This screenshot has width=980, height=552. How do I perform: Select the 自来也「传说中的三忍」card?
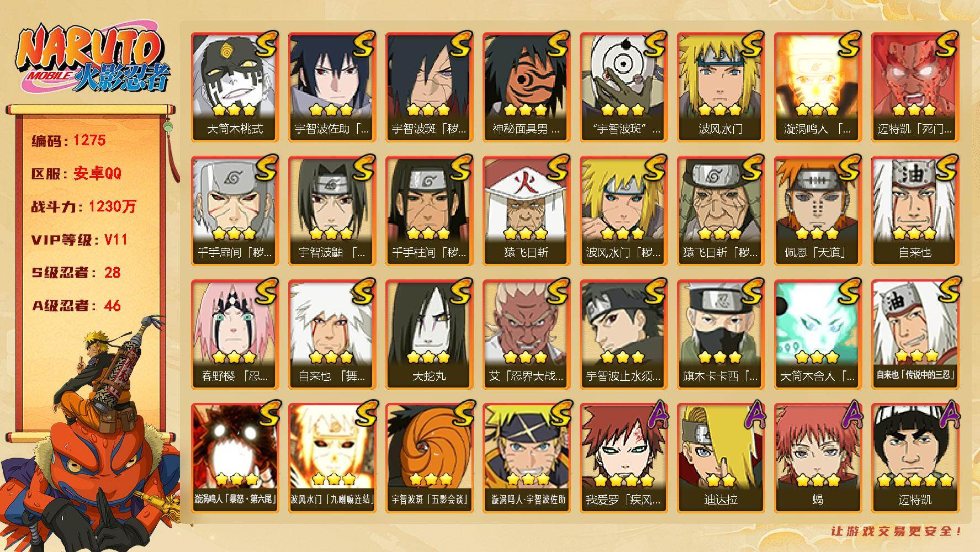[x=915, y=335]
